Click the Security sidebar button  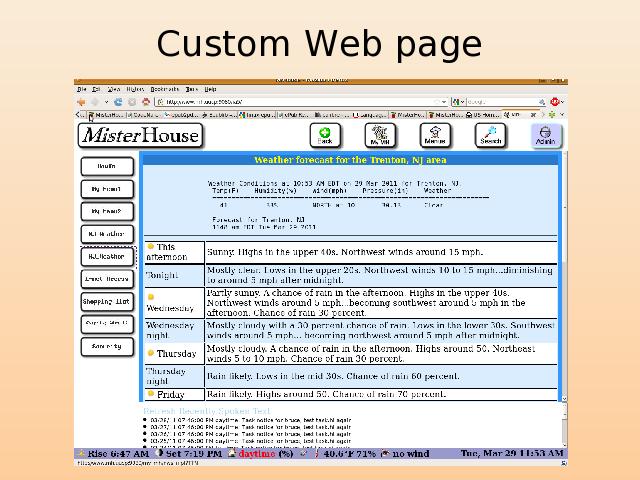pos(106,346)
